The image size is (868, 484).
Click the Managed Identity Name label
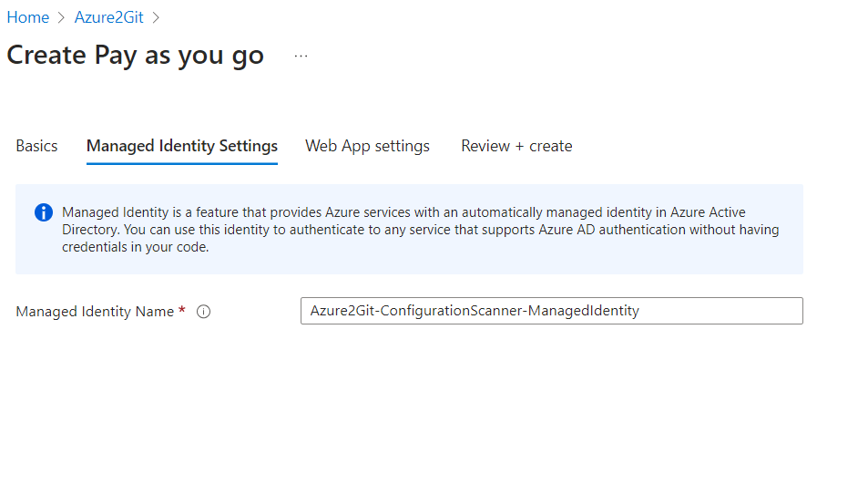click(95, 312)
